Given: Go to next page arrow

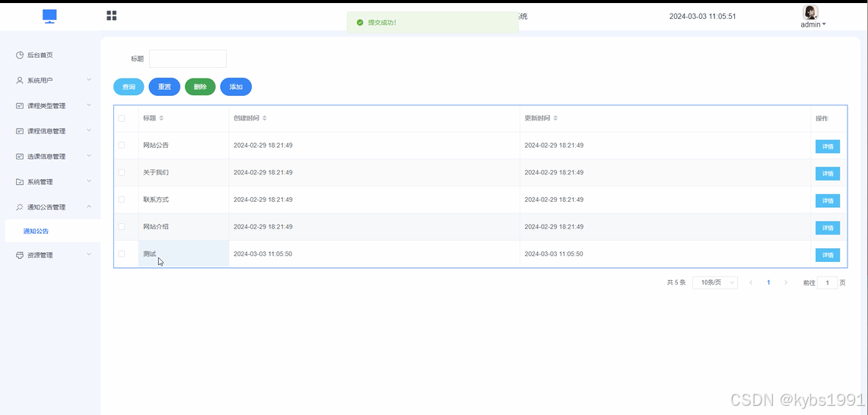Looking at the screenshot, I should point(786,283).
